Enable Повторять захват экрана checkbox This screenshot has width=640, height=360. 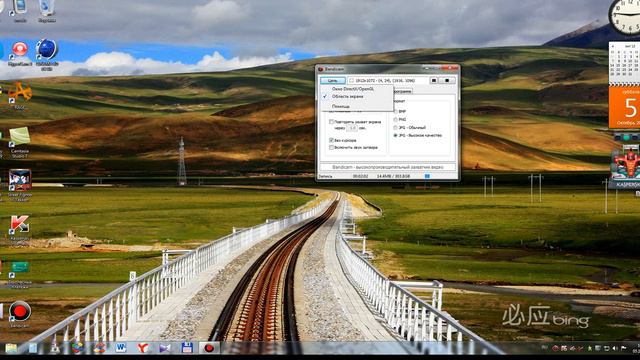(331, 122)
